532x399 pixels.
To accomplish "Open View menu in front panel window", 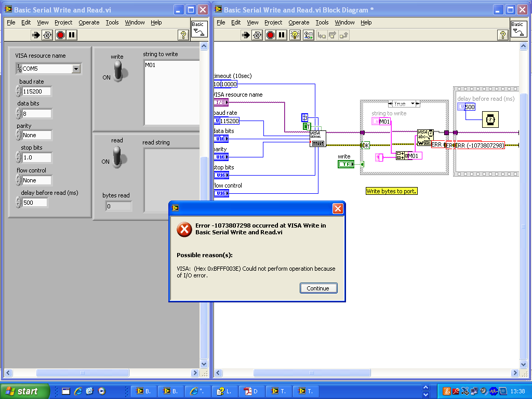I will click(43, 22).
